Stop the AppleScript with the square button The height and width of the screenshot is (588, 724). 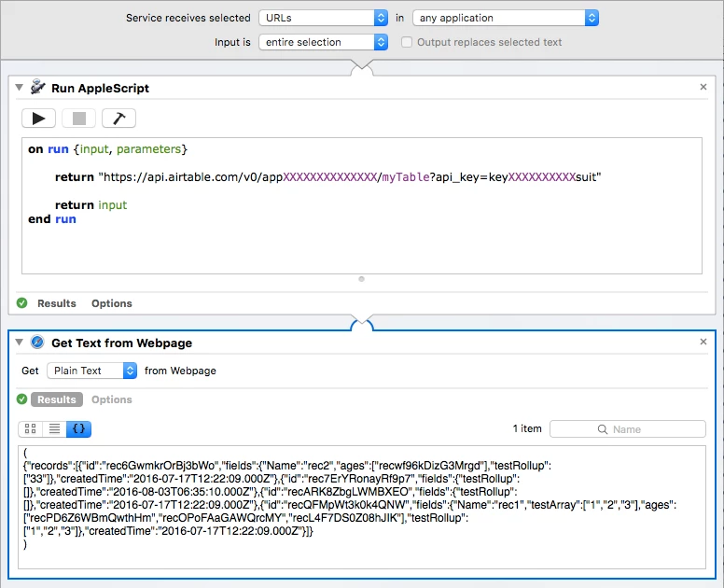coord(79,119)
